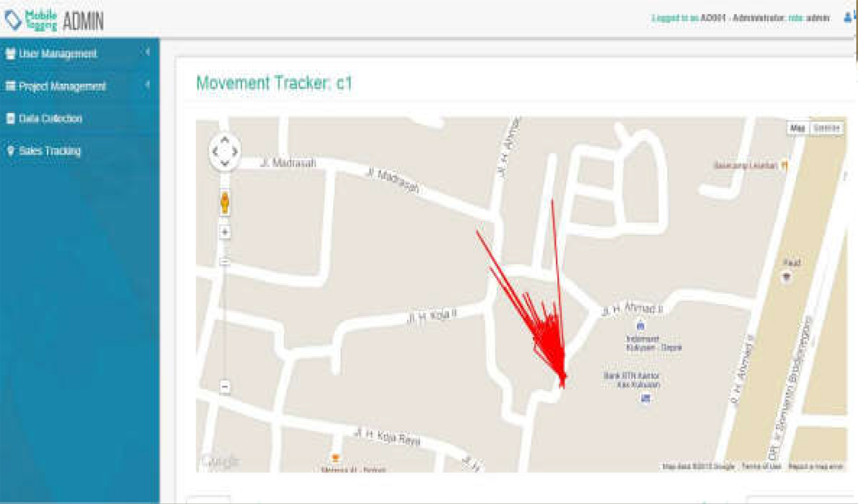Viewport: 858px width, 504px height.
Task: Click the User Management people icon
Action: click(x=10, y=54)
